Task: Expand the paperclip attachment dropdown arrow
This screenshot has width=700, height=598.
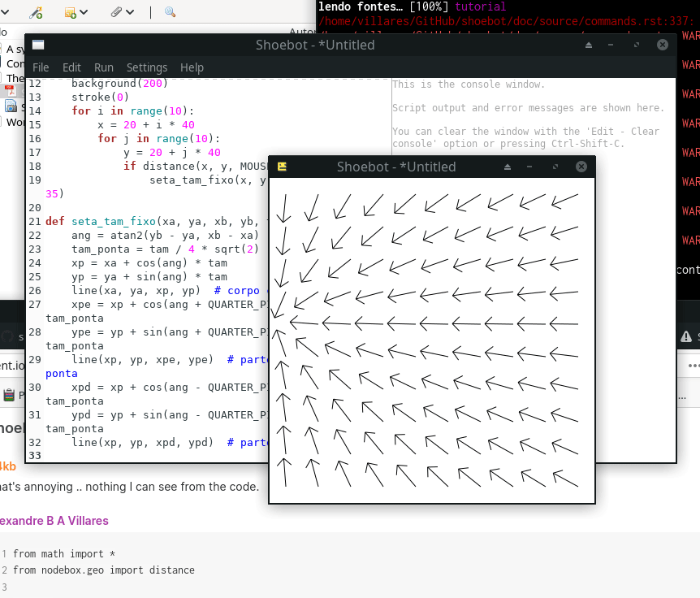Action: (131, 12)
